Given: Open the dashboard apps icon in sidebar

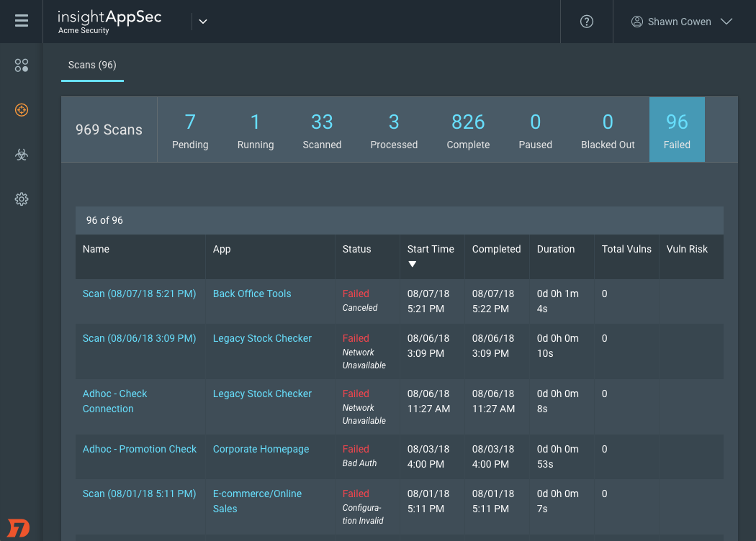Looking at the screenshot, I should [x=22, y=65].
